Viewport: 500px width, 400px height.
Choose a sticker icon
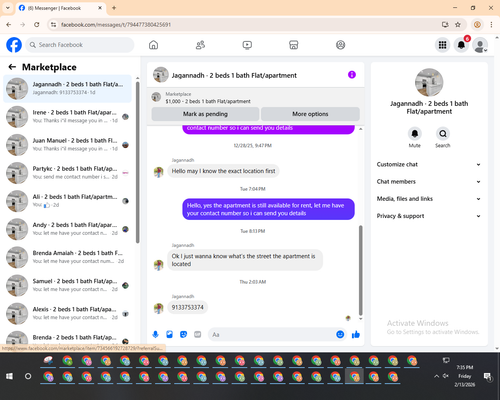pos(183,334)
